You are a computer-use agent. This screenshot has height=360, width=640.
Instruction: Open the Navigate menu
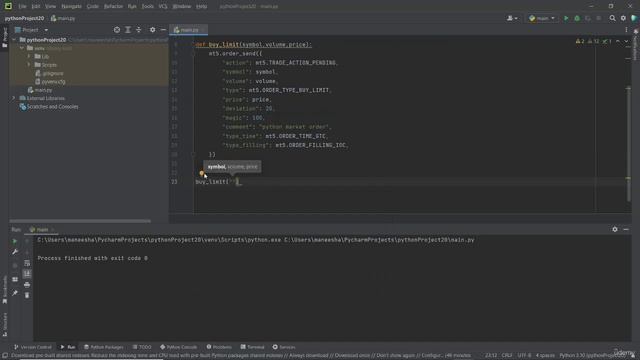(x=71, y=7)
